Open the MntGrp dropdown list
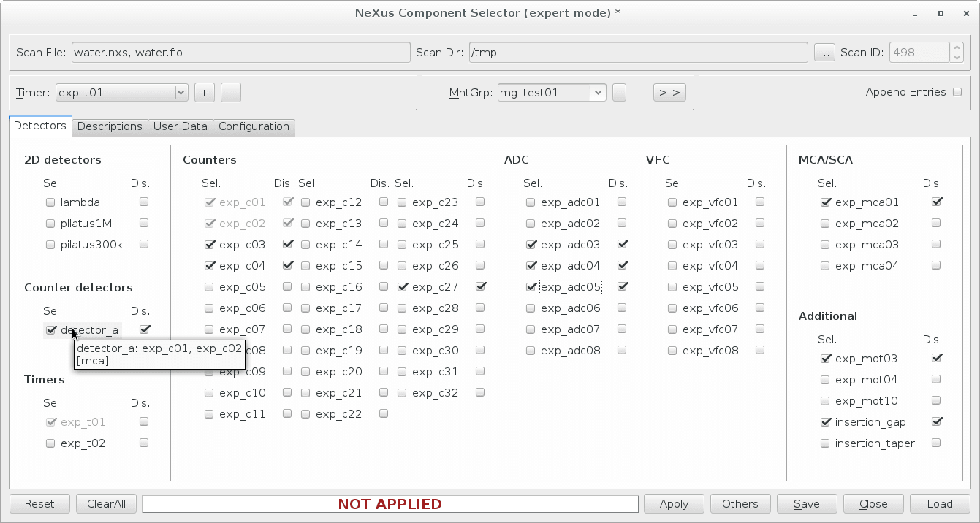This screenshot has width=980, height=523. pos(599,92)
